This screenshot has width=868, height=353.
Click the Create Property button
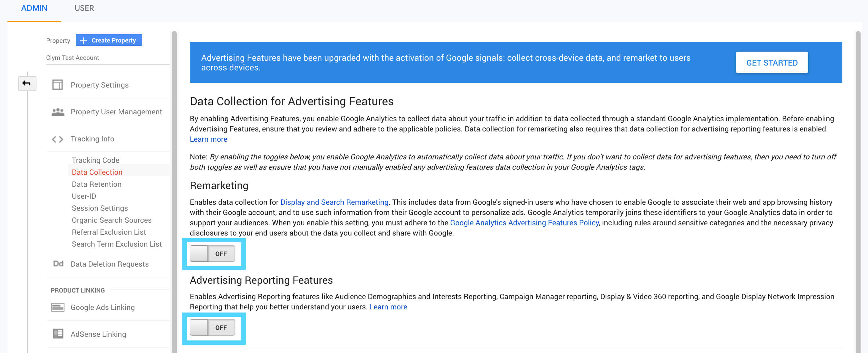[109, 40]
